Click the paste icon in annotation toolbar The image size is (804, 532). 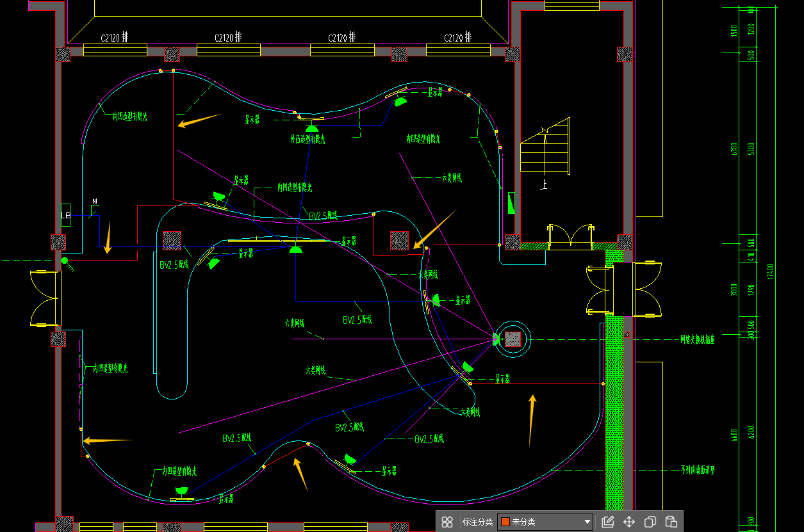coord(671,522)
